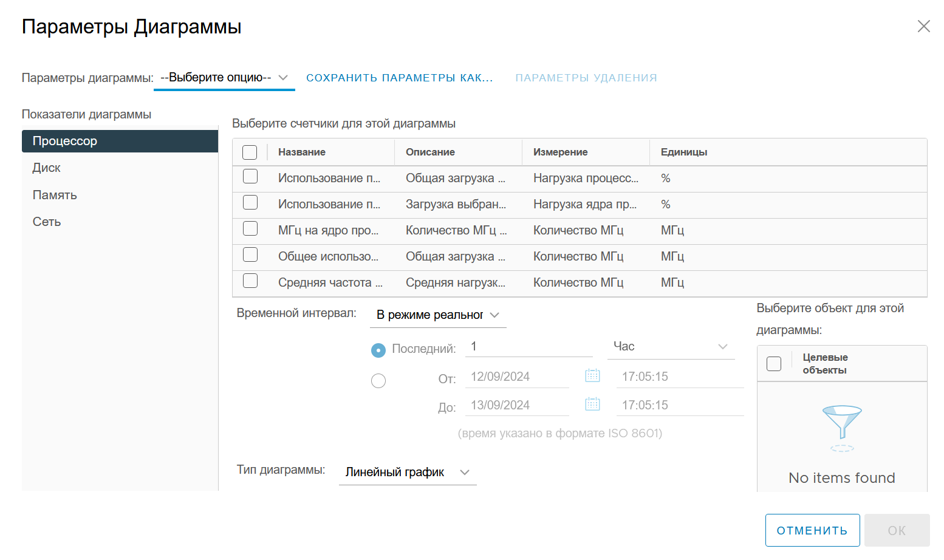Screen dimensions: 944x560
Task: Close the Параметры Диаграммы dialog
Action: pyautogui.click(x=923, y=26)
